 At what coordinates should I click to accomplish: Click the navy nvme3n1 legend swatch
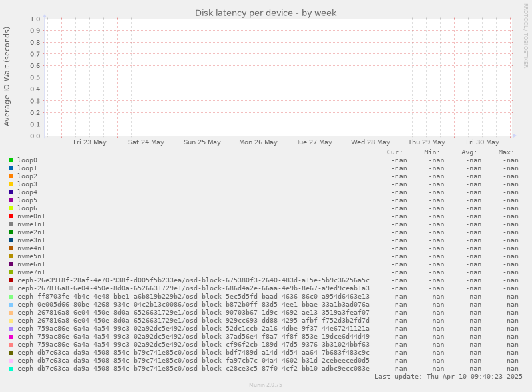11,240
